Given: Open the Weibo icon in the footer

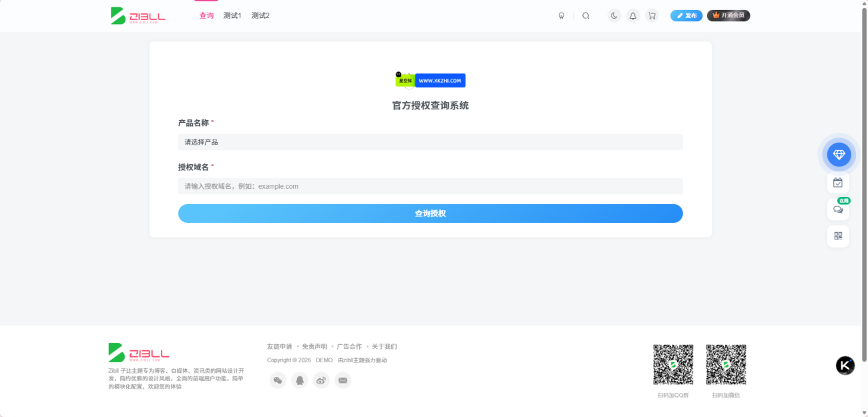Looking at the screenshot, I should [321, 380].
